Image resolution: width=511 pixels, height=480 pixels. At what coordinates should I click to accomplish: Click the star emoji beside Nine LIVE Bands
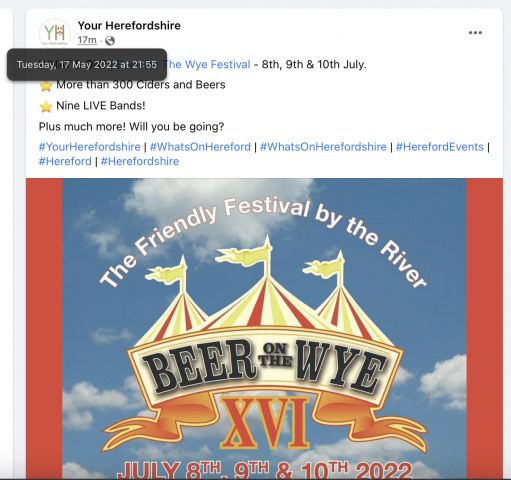pyautogui.click(x=46, y=107)
